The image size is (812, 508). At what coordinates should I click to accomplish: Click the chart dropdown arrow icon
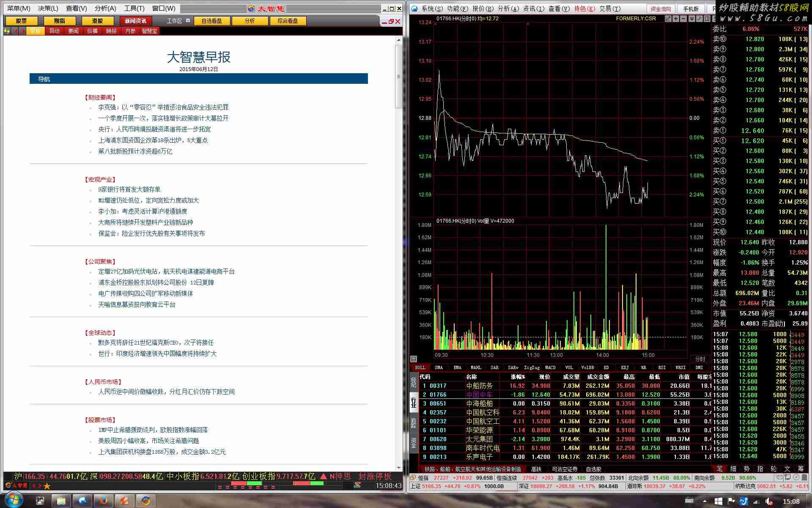(x=692, y=19)
